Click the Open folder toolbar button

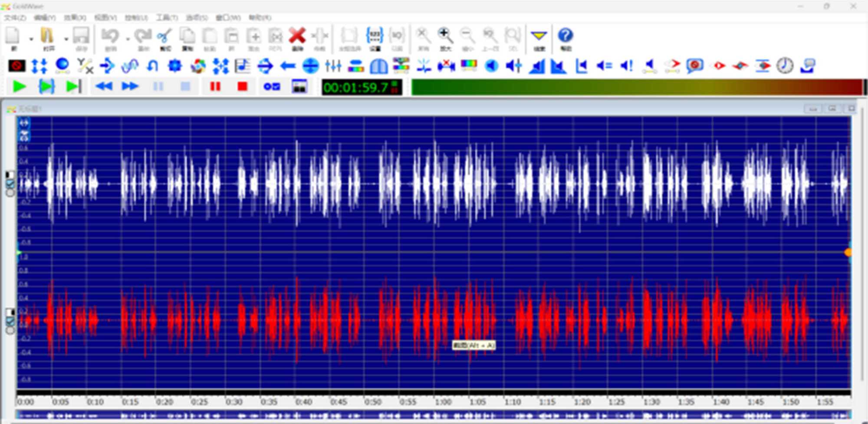[x=47, y=37]
